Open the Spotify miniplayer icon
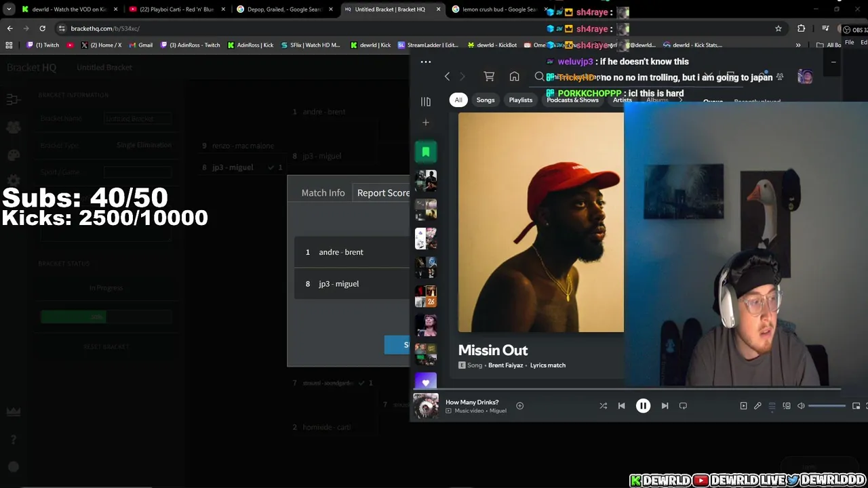 (856, 406)
